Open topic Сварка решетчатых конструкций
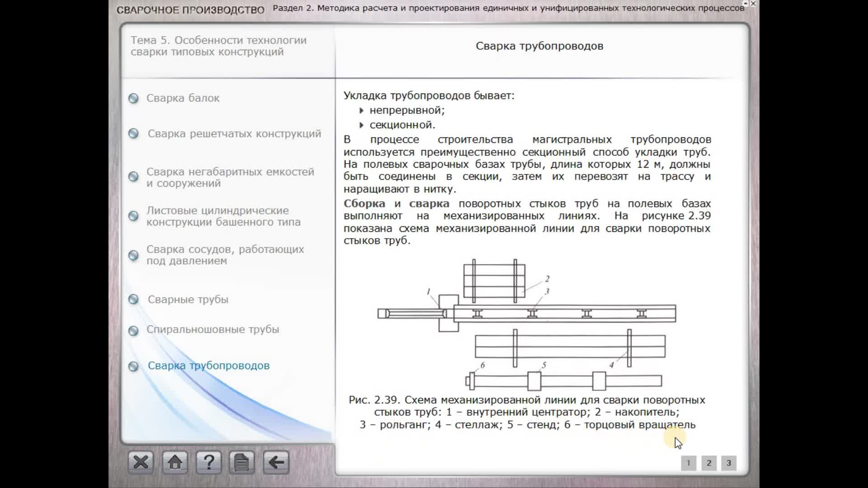The width and height of the screenshot is (868, 488). [234, 134]
